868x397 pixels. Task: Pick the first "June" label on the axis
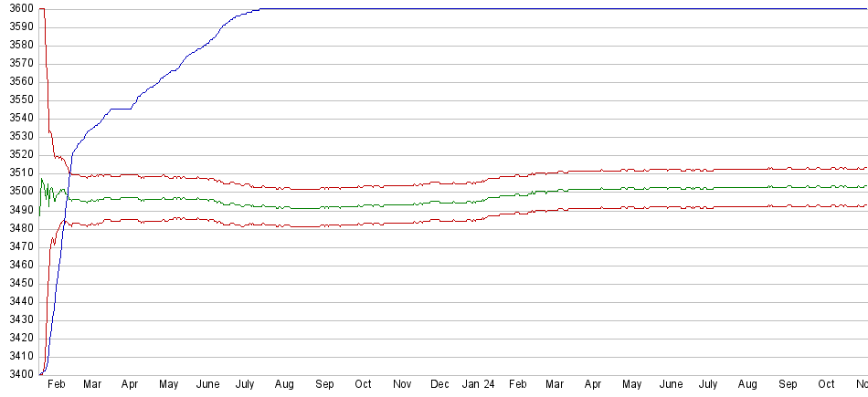(208, 385)
